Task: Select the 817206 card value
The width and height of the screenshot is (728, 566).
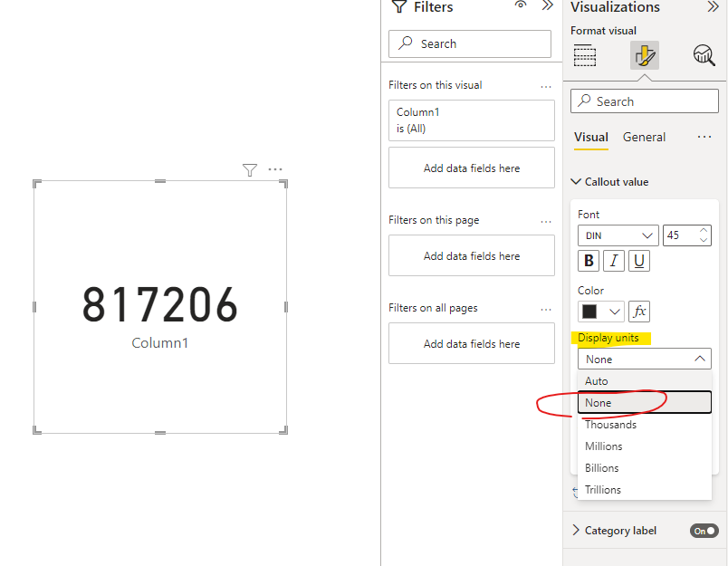Action: (x=160, y=304)
